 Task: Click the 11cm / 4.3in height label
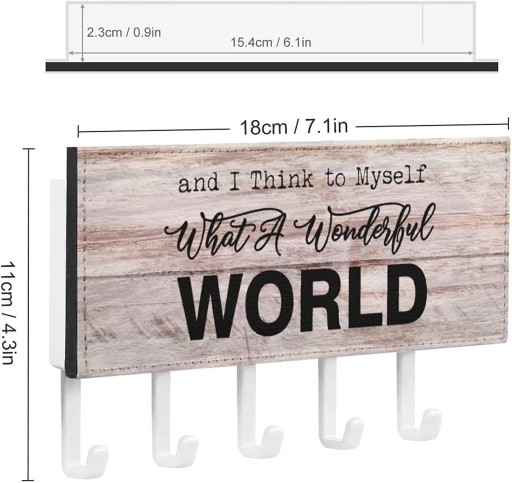(9, 313)
